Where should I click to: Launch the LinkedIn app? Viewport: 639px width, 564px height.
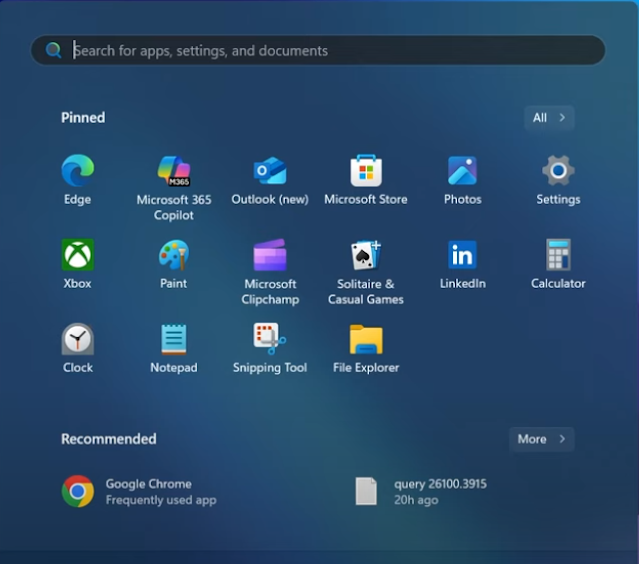tap(462, 255)
